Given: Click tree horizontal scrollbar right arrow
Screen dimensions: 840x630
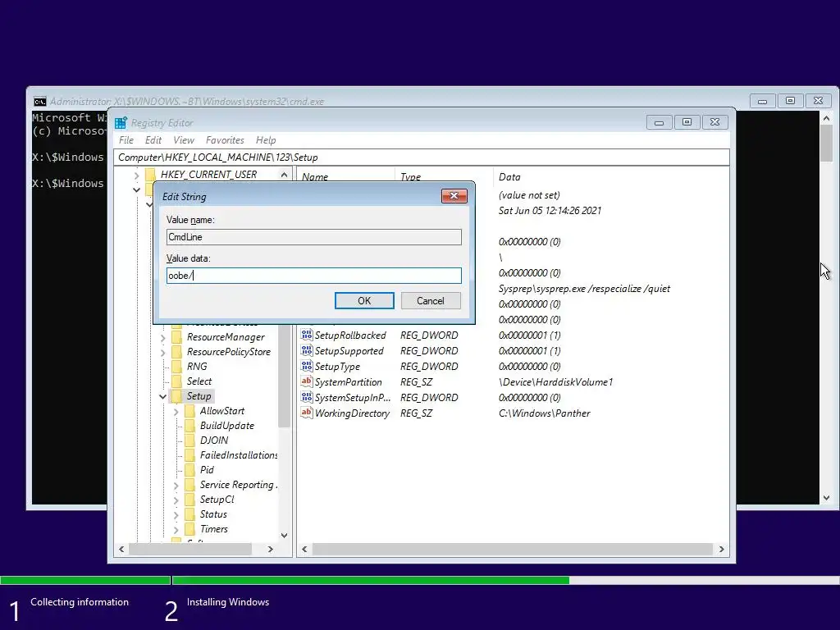Looking at the screenshot, I should 271,549.
